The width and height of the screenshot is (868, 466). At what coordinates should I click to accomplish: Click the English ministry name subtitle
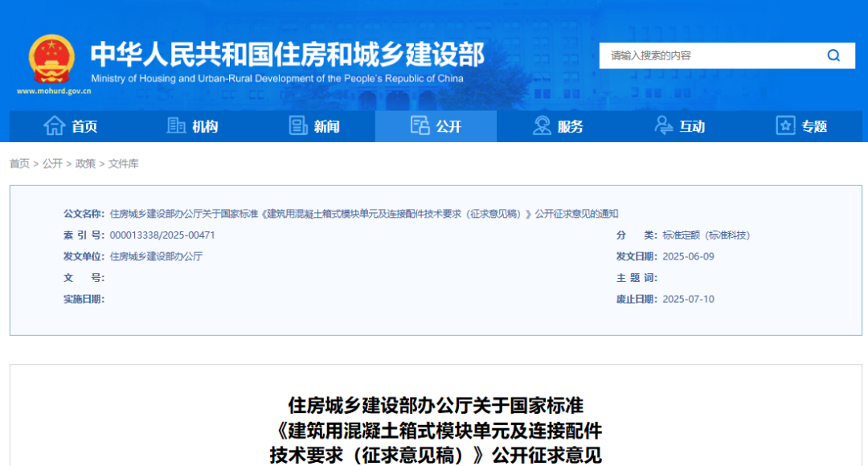click(x=277, y=79)
